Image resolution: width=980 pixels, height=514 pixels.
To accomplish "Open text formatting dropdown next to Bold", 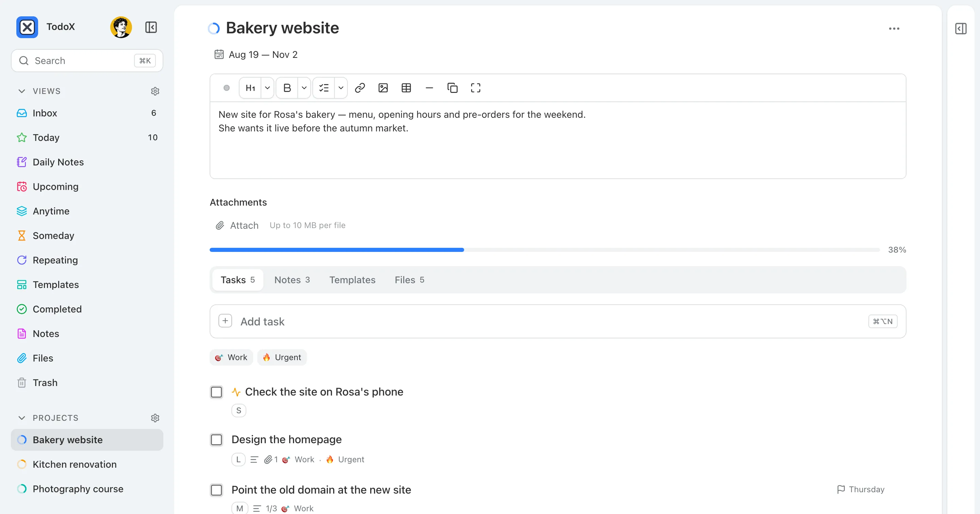I will pyautogui.click(x=304, y=88).
